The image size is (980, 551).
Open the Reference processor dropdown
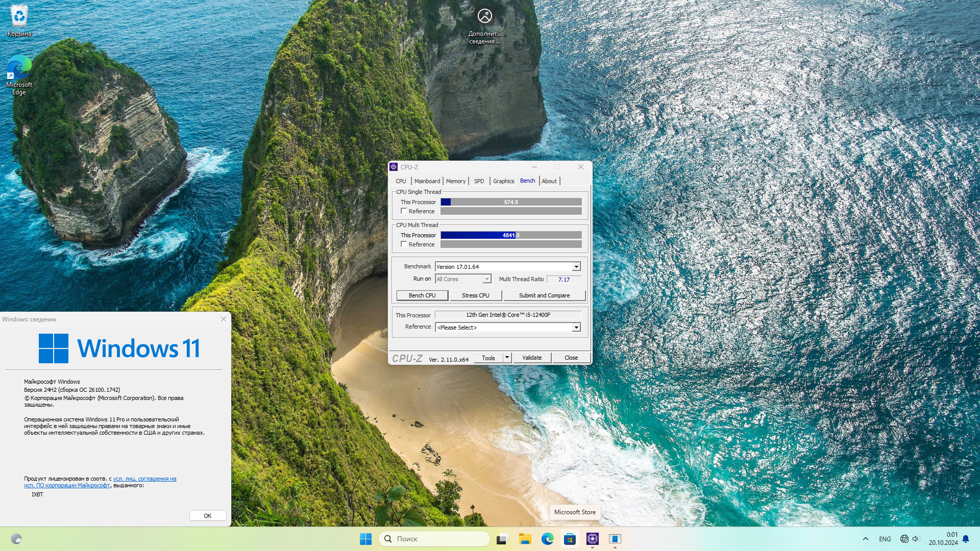(576, 328)
